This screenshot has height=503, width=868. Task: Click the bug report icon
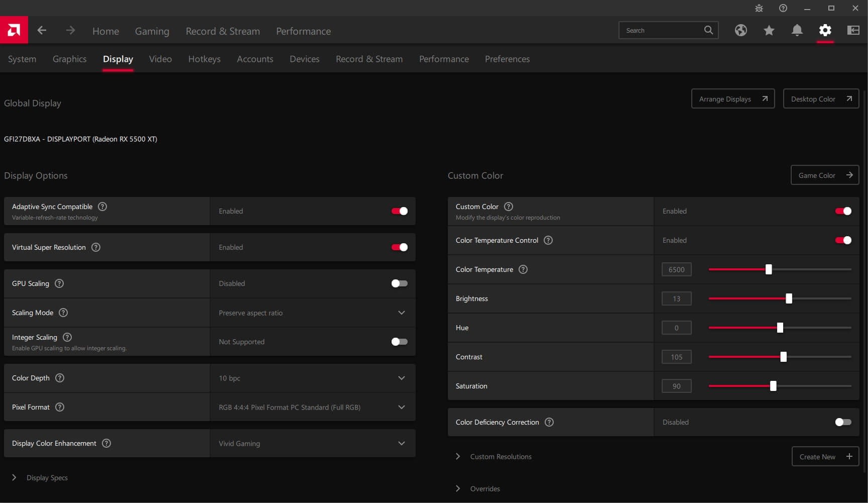tap(759, 8)
